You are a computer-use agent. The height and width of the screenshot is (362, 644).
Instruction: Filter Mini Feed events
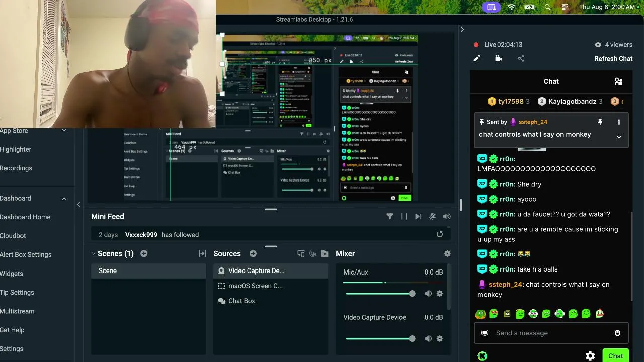point(390,216)
